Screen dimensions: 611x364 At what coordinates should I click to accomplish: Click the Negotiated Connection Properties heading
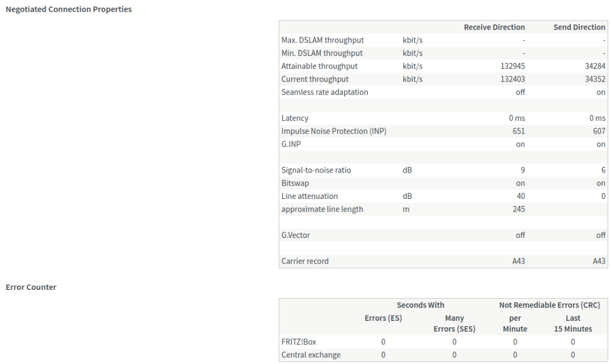coord(68,9)
